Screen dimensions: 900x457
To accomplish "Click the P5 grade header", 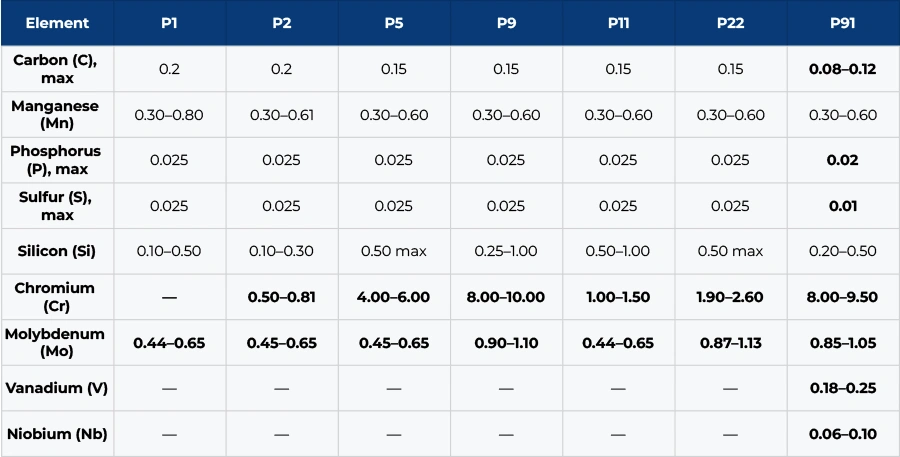I will (x=394, y=23).
